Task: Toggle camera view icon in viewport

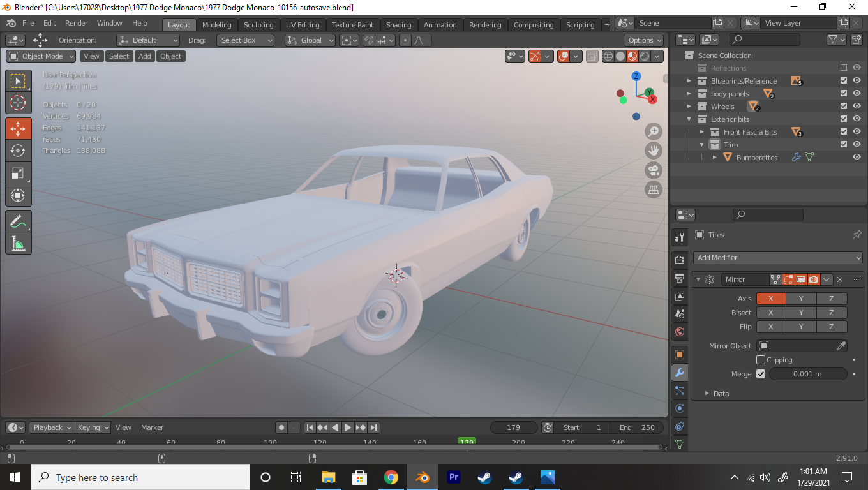Action: tap(654, 170)
